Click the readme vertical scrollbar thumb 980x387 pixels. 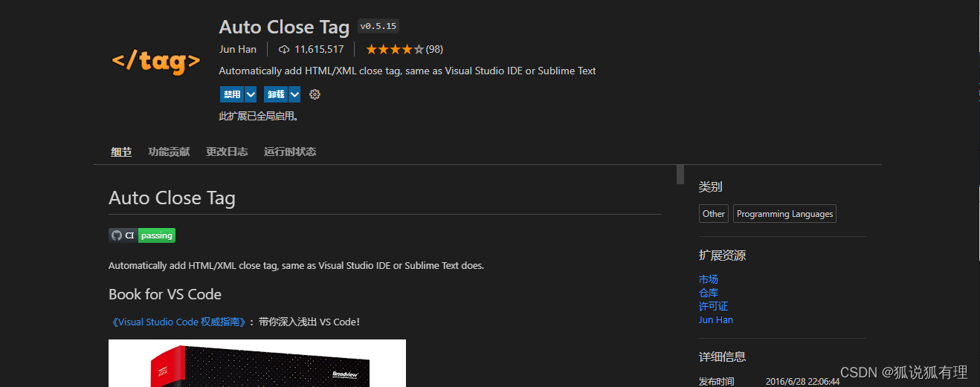[680, 175]
